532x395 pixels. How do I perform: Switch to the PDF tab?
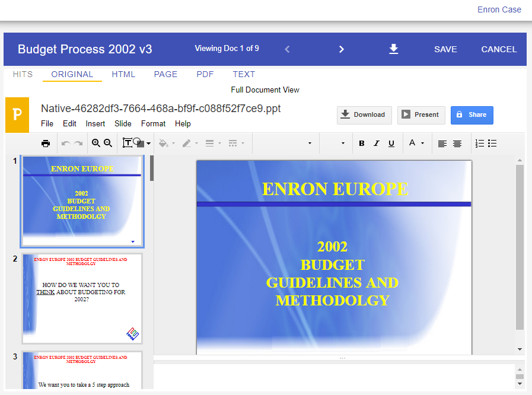[205, 74]
